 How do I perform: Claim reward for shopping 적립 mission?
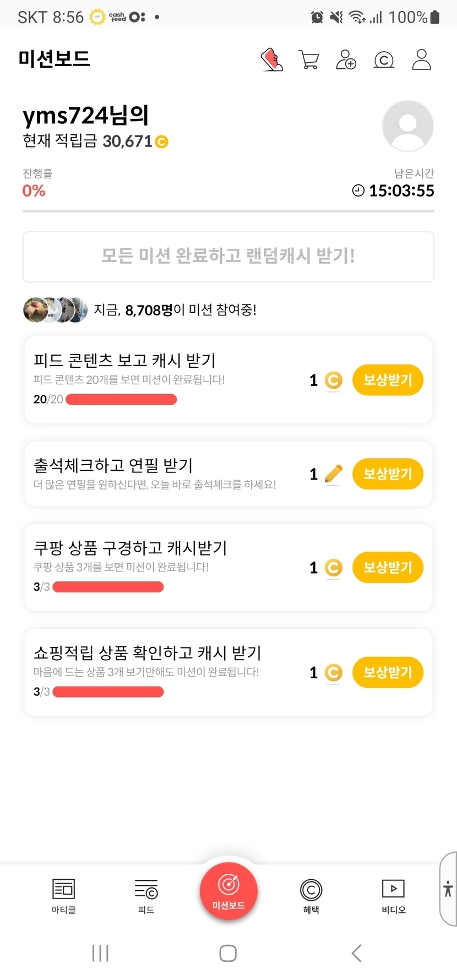point(388,672)
